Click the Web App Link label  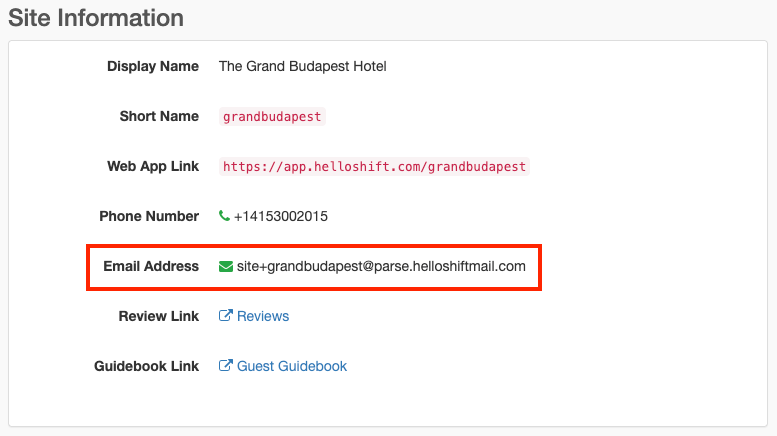coord(153,166)
